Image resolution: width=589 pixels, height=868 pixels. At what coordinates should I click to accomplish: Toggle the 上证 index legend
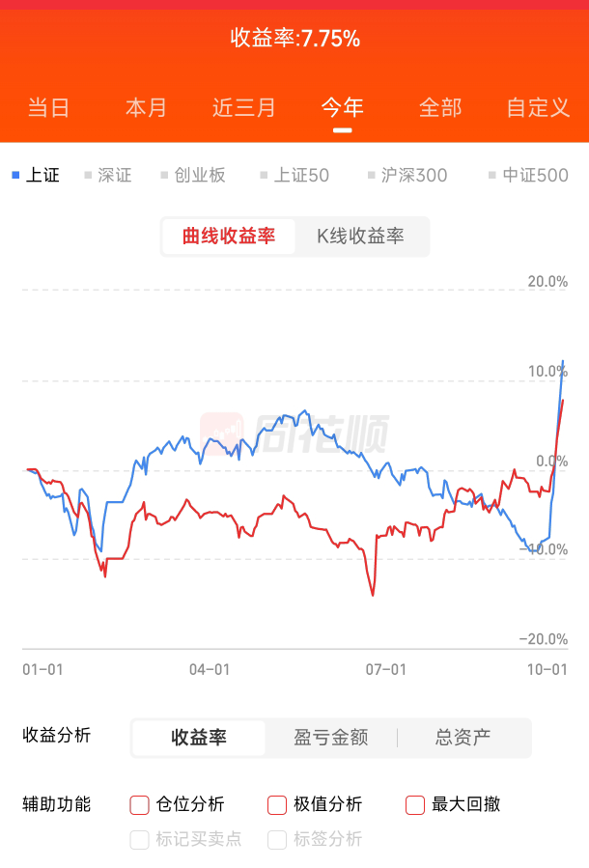[x=36, y=176]
